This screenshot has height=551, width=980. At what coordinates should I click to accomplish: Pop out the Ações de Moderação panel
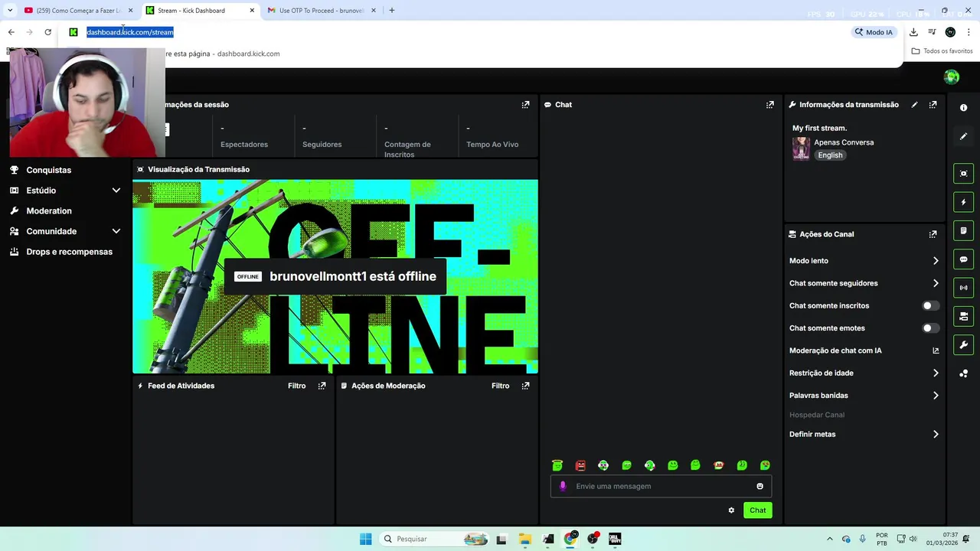click(525, 386)
